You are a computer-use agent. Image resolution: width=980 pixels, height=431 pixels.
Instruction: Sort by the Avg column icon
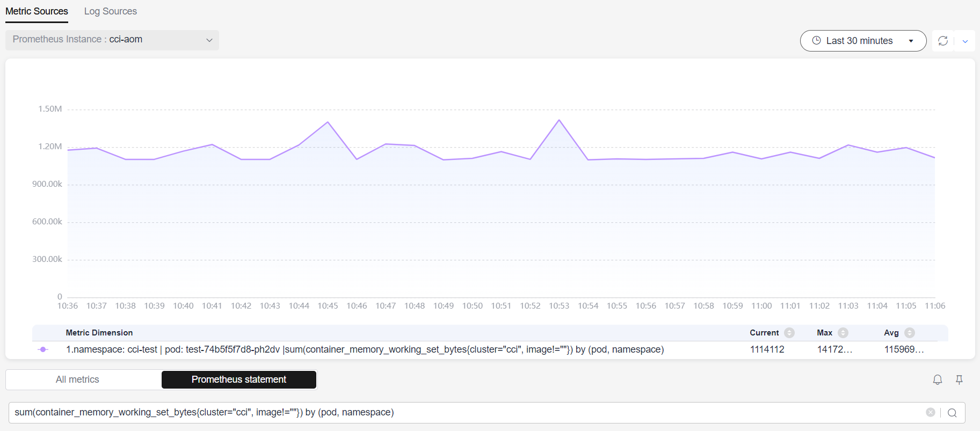[x=909, y=333]
